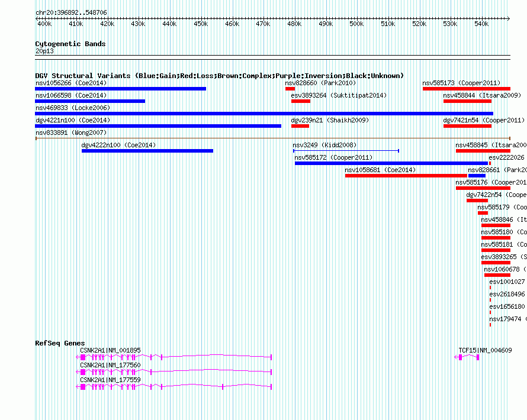Open the esv2222026 variant
This screenshot has height=420, width=527.
(x=490, y=163)
